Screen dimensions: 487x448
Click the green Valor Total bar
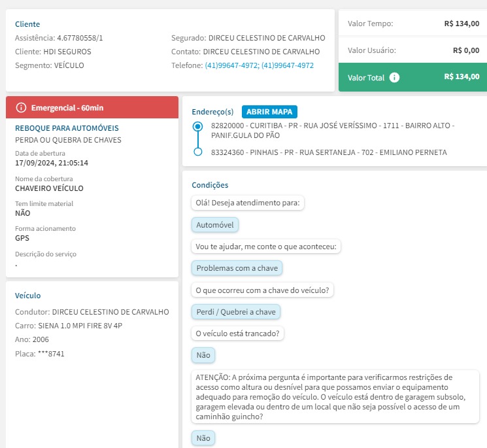point(412,77)
